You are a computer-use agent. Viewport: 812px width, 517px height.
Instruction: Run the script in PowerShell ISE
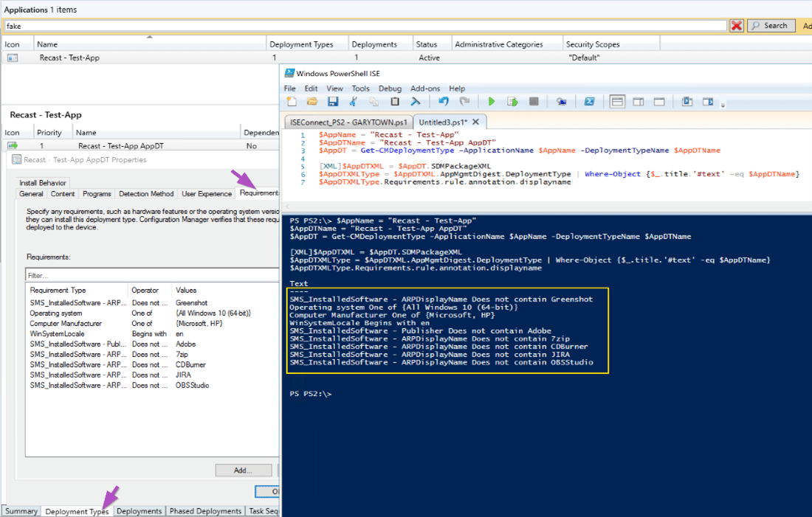(x=492, y=102)
